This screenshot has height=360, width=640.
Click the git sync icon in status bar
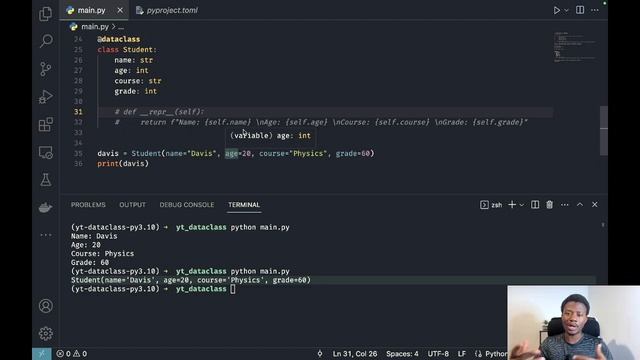click(320, 354)
